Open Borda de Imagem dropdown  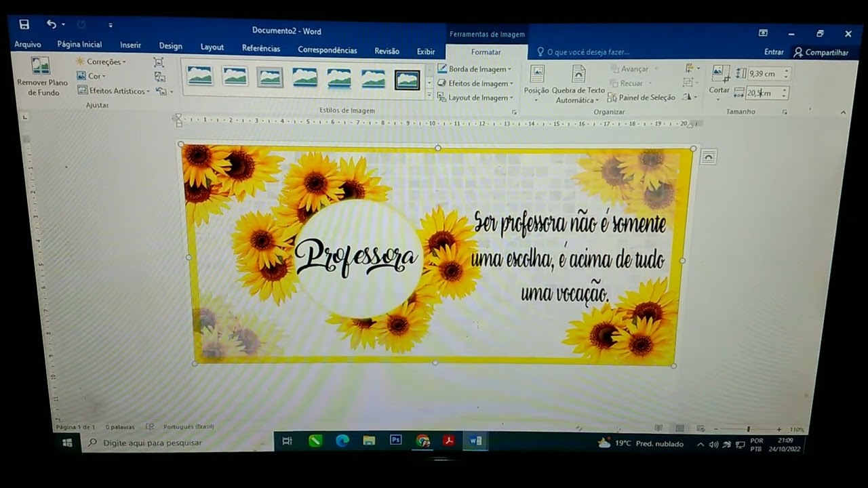475,69
